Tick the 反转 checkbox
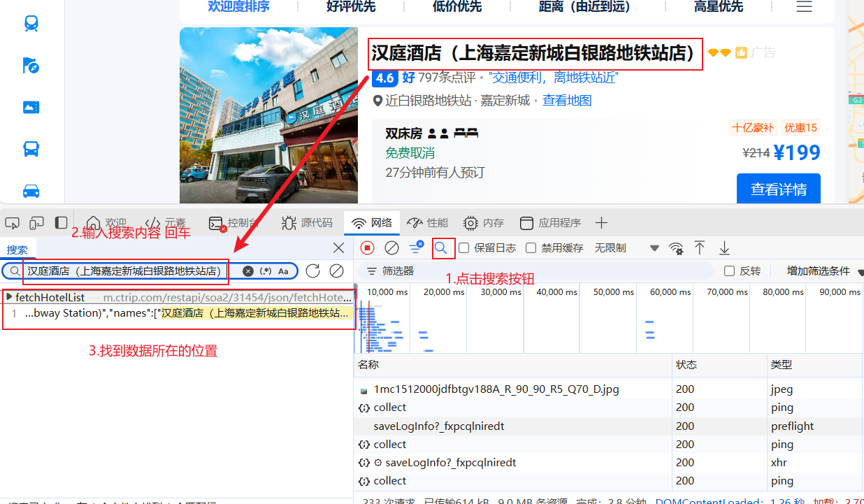The image size is (864, 504). 730,271
